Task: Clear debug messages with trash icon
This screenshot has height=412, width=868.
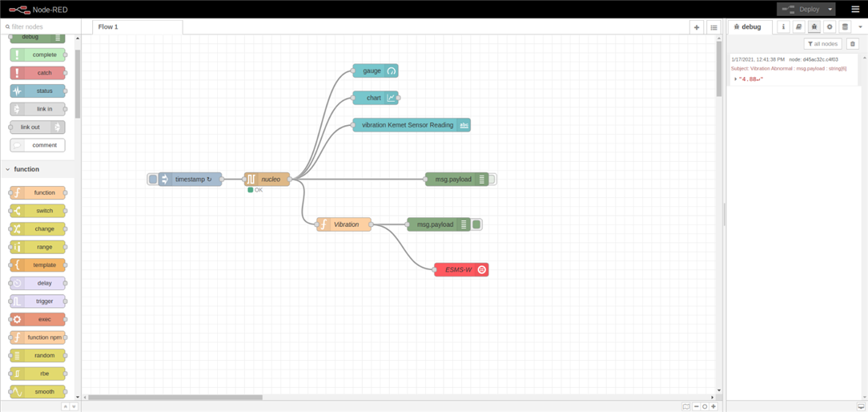Action: click(853, 44)
